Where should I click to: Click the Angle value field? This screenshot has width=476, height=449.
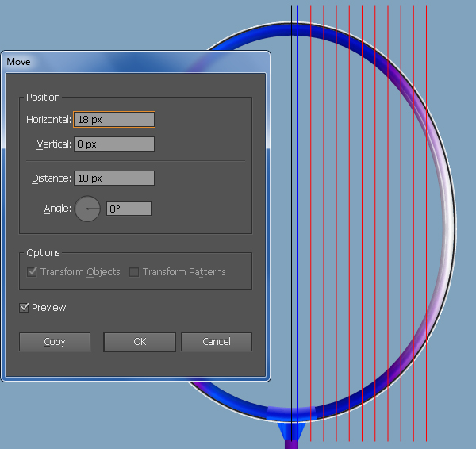pyautogui.click(x=129, y=209)
